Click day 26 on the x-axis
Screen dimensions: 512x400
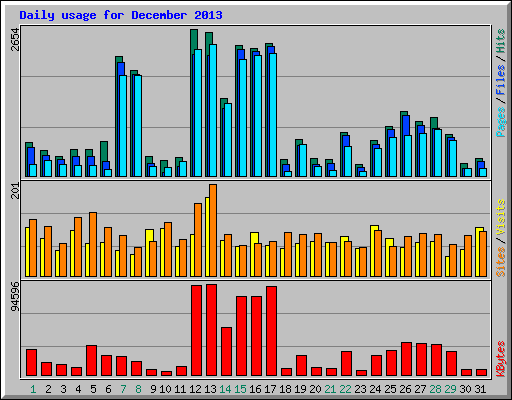(x=405, y=389)
